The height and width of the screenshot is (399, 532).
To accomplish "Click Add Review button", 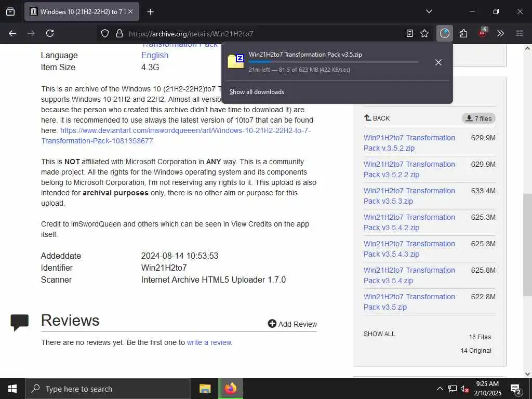I will (292, 324).
